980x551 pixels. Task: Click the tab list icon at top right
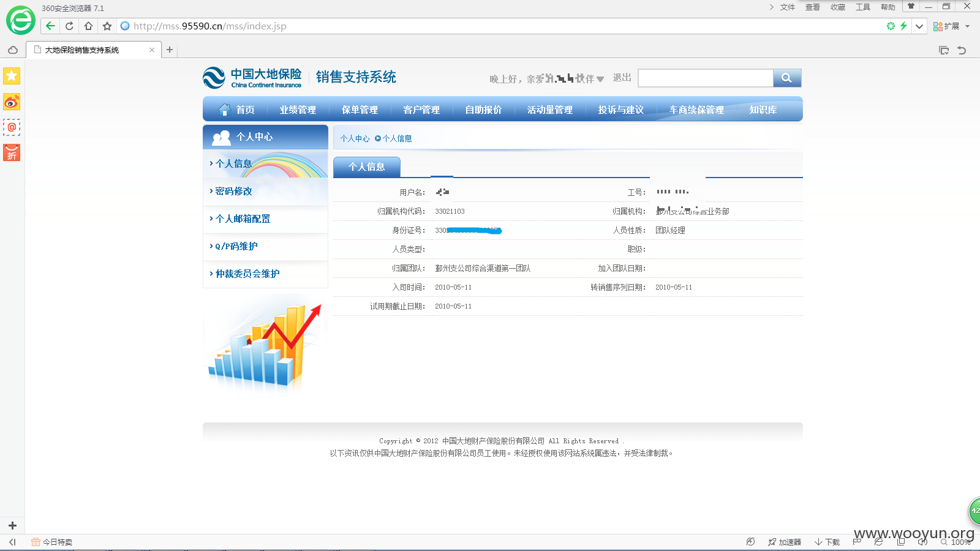[944, 50]
